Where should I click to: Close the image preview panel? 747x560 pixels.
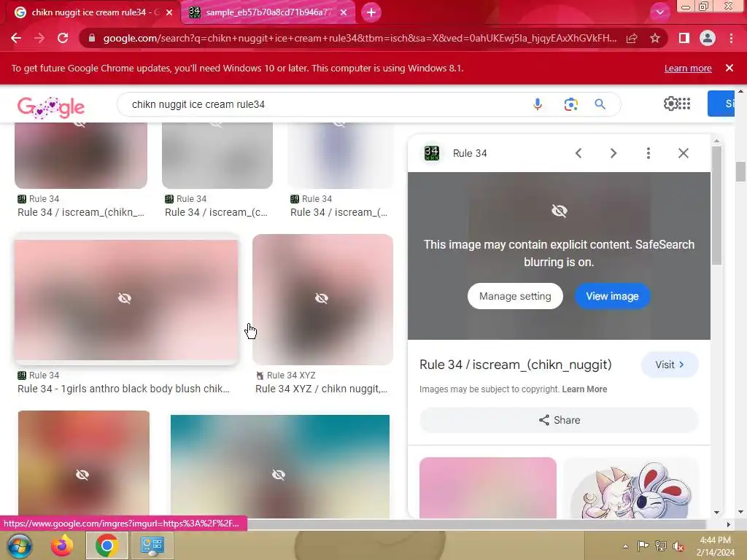point(683,153)
